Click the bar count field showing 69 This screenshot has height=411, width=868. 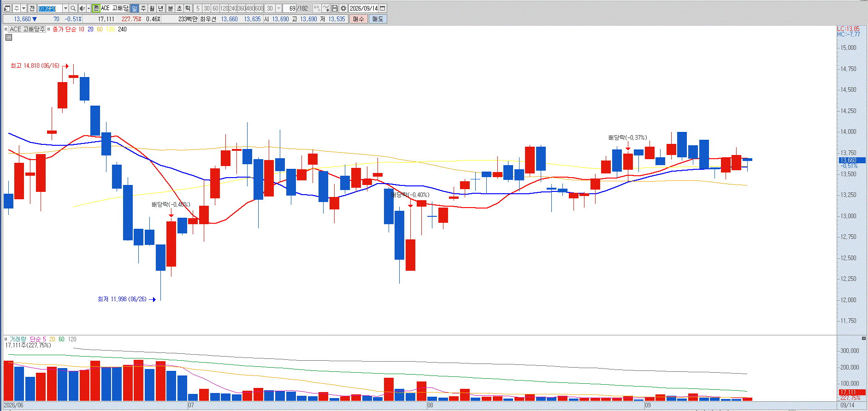[289, 8]
